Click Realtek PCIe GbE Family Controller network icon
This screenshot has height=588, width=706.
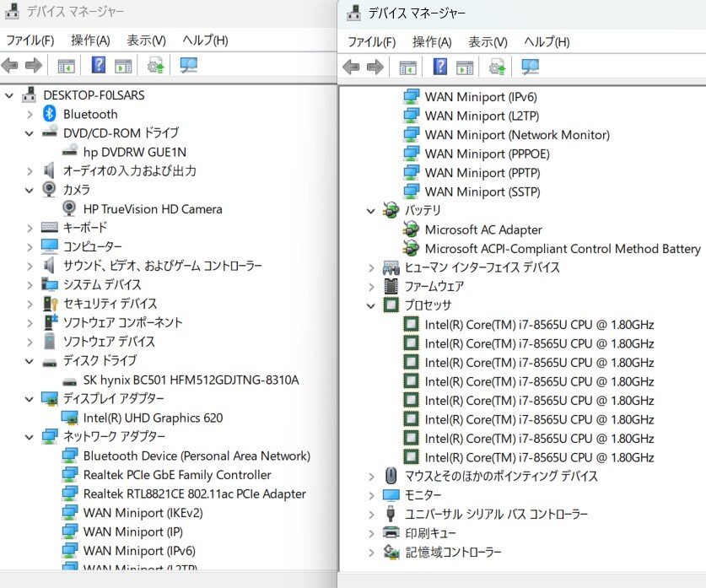coord(69,474)
